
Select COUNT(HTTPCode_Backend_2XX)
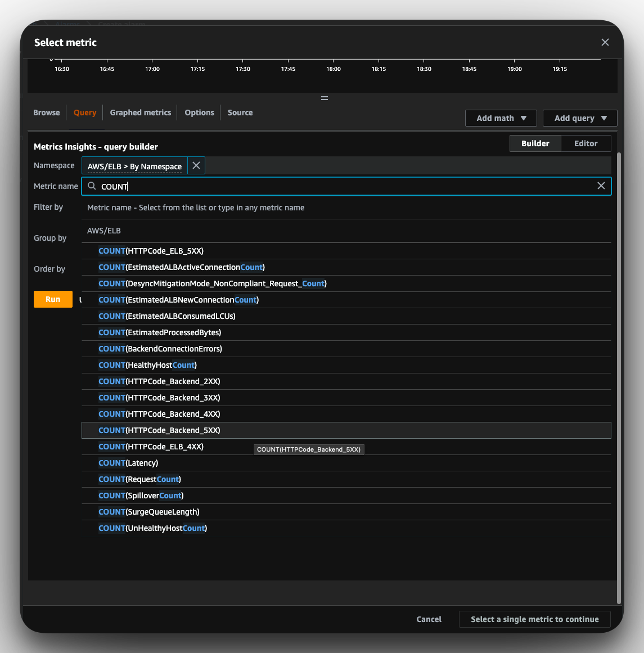point(346,381)
